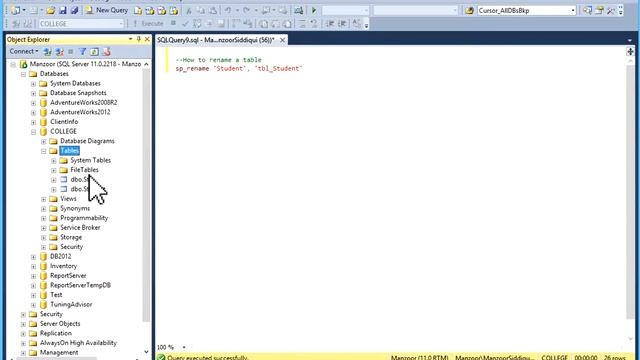Expand the Views folder
This screenshot has height=360, width=640.
point(44,199)
